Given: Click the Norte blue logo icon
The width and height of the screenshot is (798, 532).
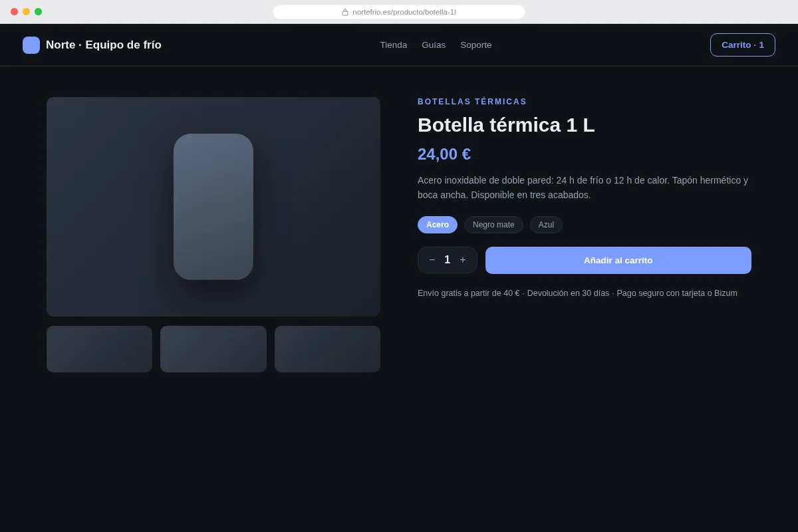Looking at the screenshot, I should click(31, 45).
